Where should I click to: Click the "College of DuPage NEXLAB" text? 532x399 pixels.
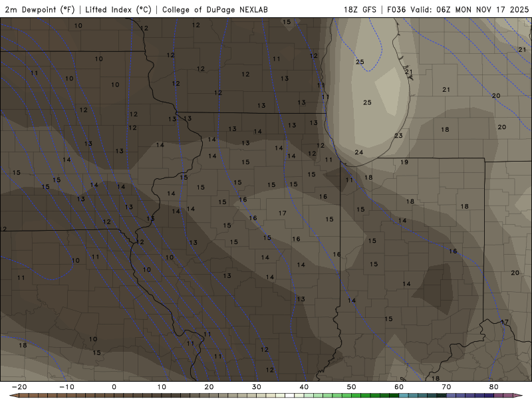[x=215, y=9]
